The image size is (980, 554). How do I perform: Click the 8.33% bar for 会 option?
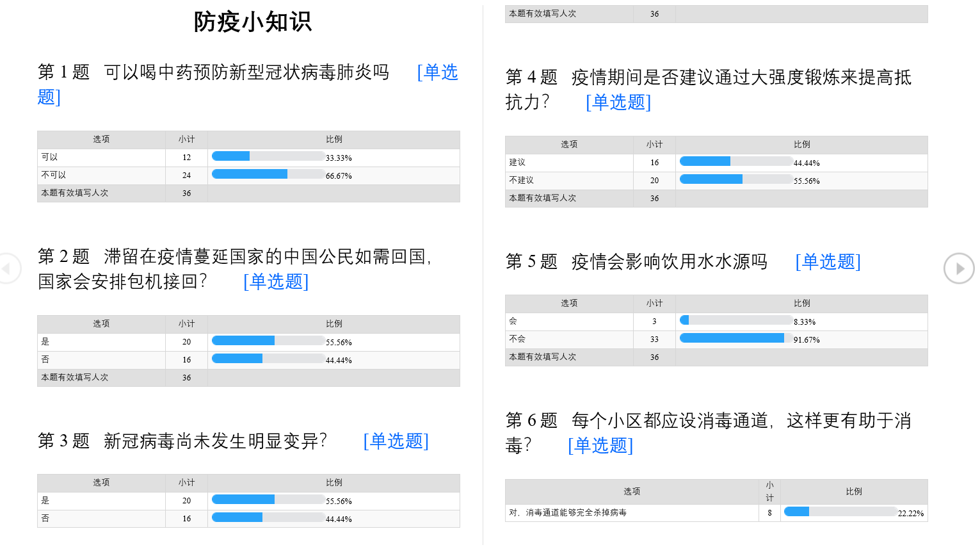736,320
